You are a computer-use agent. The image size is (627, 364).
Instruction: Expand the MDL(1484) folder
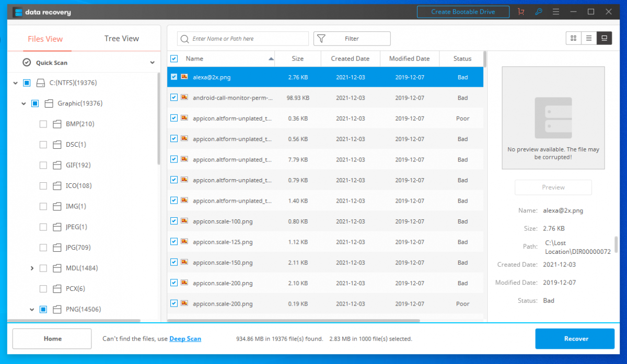click(32, 268)
